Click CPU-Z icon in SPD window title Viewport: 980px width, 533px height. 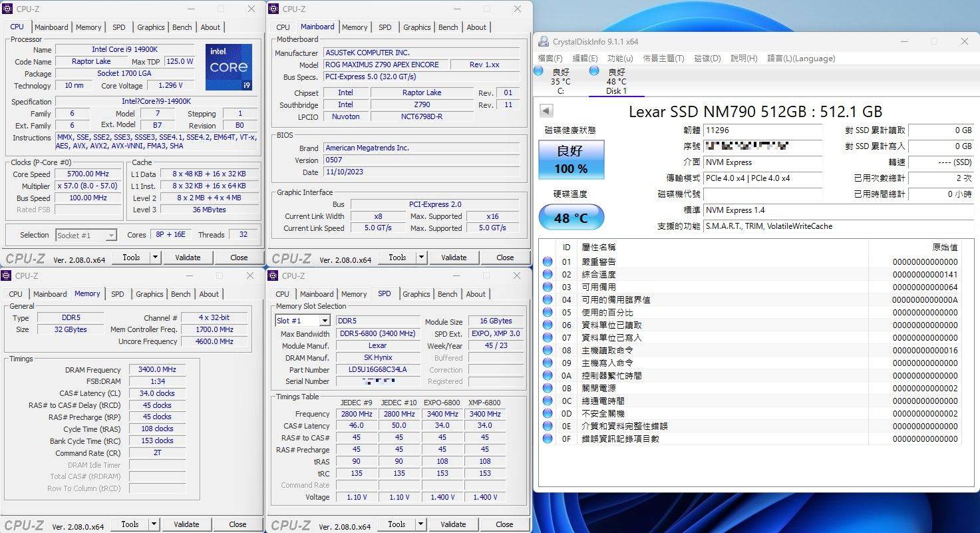pyautogui.click(x=274, y=276)
